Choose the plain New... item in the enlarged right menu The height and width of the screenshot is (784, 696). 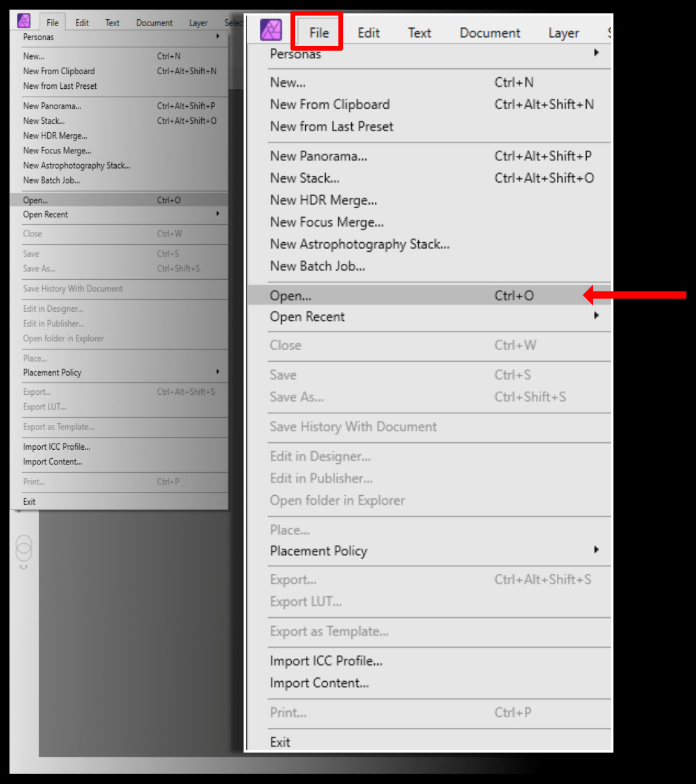tap(428, 82)
